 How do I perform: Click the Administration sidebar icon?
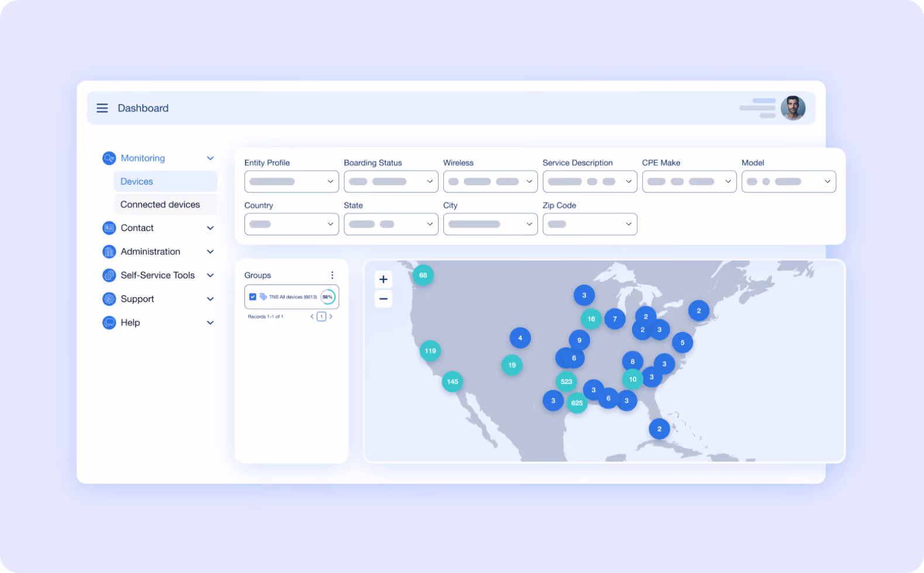pyautogui.click(x=109, y=252)
